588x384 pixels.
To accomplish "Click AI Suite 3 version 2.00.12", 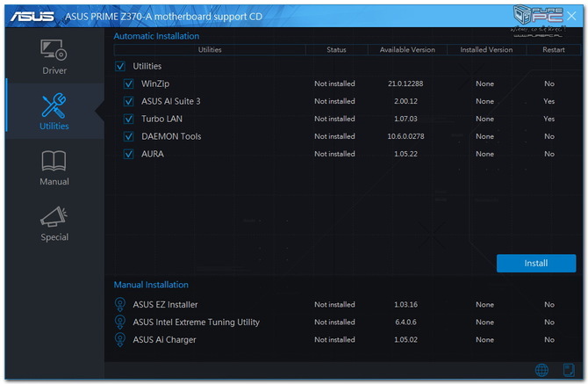I will 405,101.
